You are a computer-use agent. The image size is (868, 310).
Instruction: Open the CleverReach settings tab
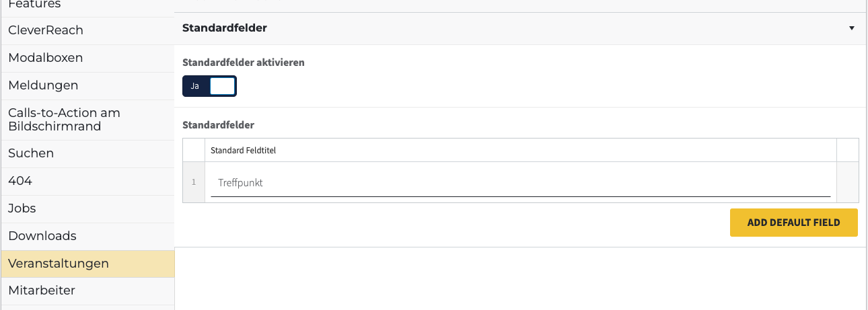[x=46, y=30]
